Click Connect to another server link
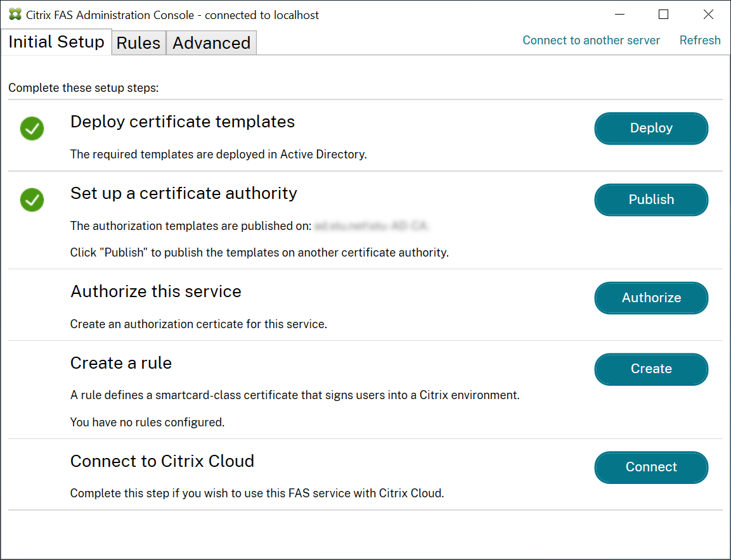Image resolution: width=731 pixels, height=560 pixels. point(591,41)
